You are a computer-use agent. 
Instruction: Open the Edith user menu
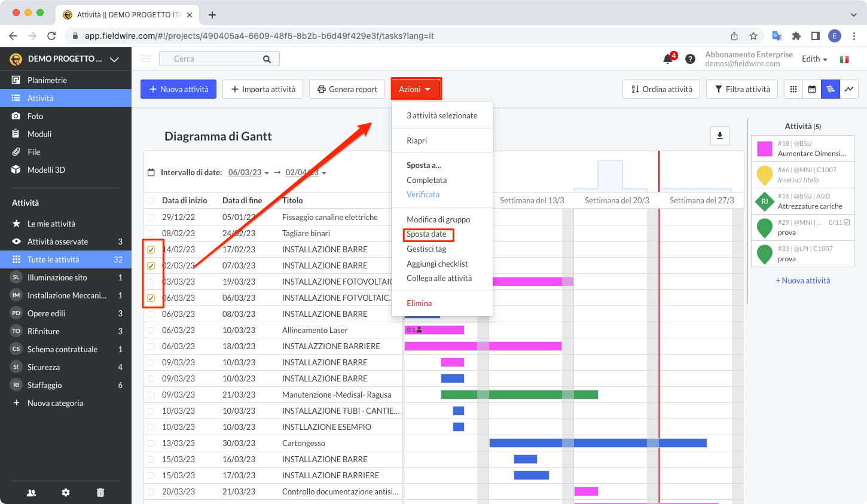click(814, 59)
